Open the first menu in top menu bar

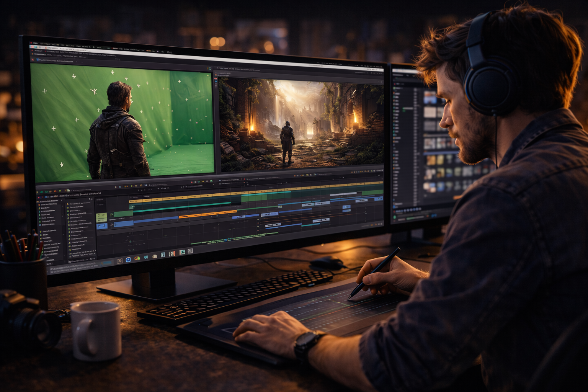[35, 43]
